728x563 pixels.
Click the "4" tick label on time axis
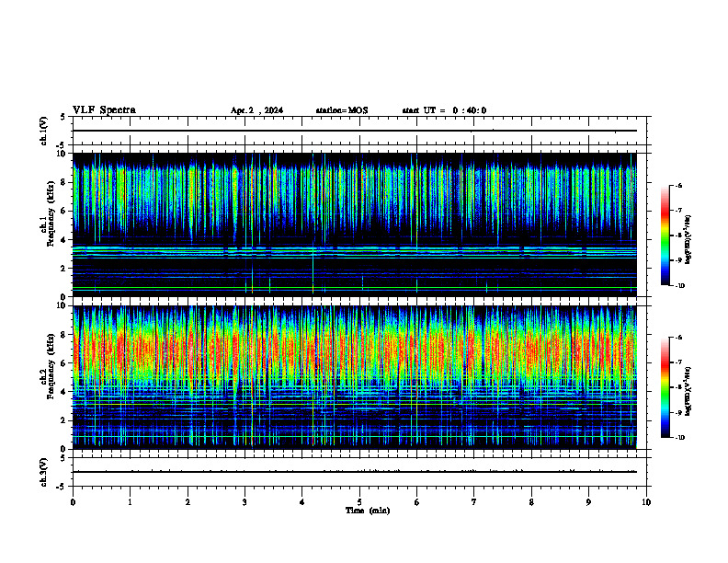(x=302, y=502)
